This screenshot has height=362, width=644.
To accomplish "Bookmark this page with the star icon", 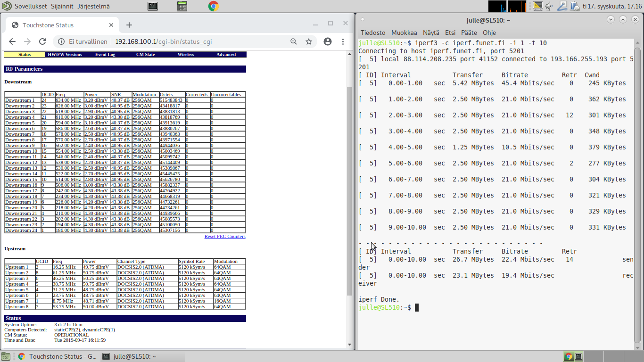I will [309, 41].
